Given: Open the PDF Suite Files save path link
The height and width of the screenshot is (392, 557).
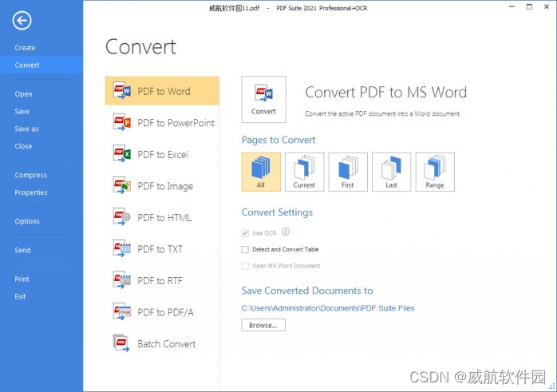Looking at the screenshot, I should [x=328, y=308].
